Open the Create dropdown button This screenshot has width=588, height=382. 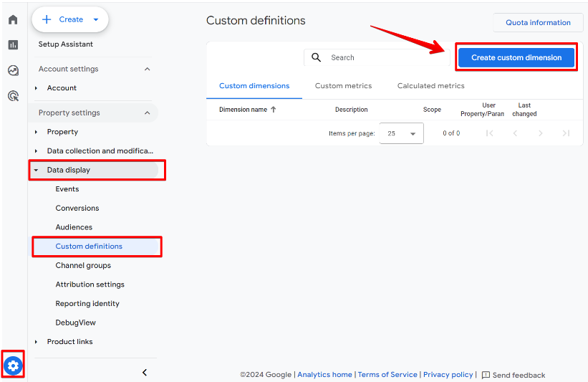70,19
